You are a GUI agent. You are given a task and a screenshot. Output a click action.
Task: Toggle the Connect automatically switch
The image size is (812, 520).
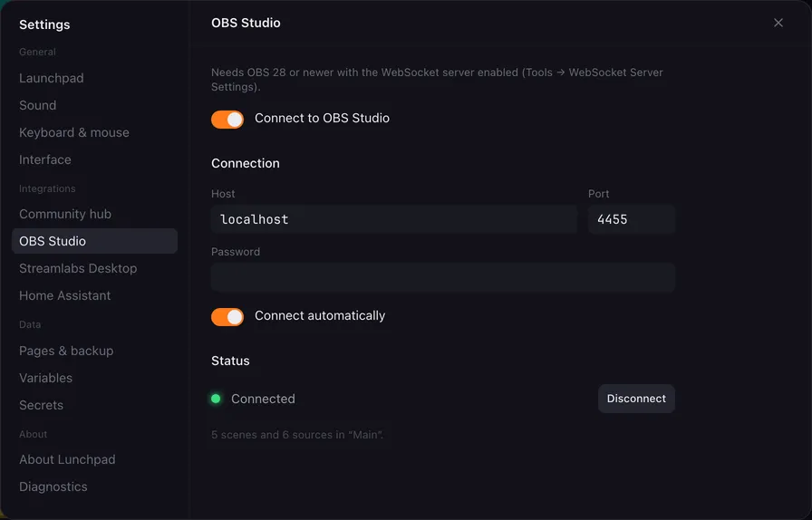point(227,316)
